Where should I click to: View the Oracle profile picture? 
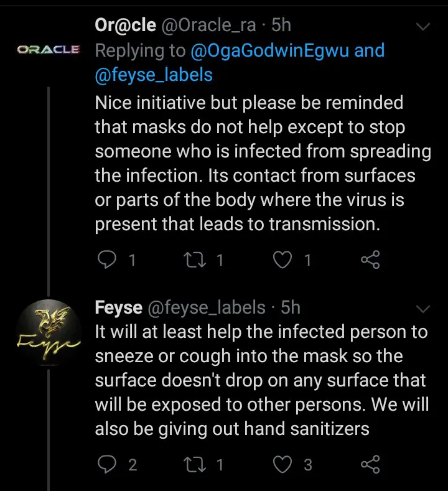click(x=49, y=50)
